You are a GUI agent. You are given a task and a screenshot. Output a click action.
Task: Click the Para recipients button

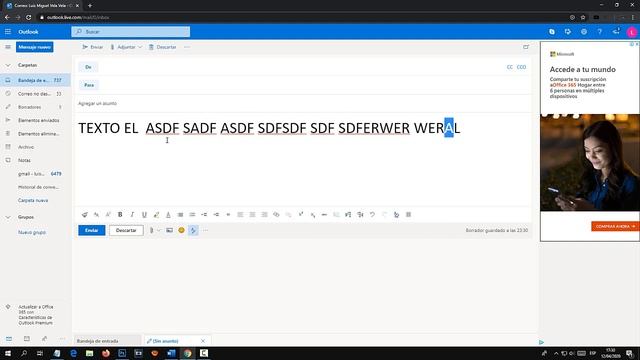coord(89,85)
